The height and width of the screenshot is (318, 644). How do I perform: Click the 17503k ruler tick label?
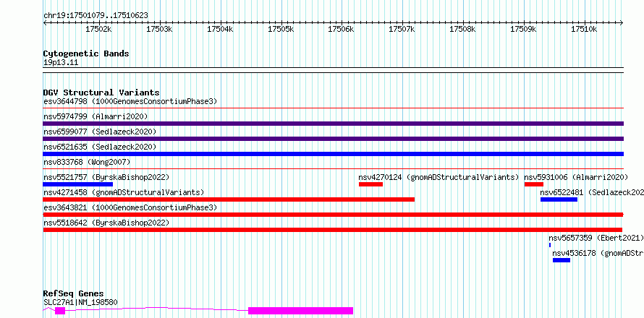(x=159, y=29)
